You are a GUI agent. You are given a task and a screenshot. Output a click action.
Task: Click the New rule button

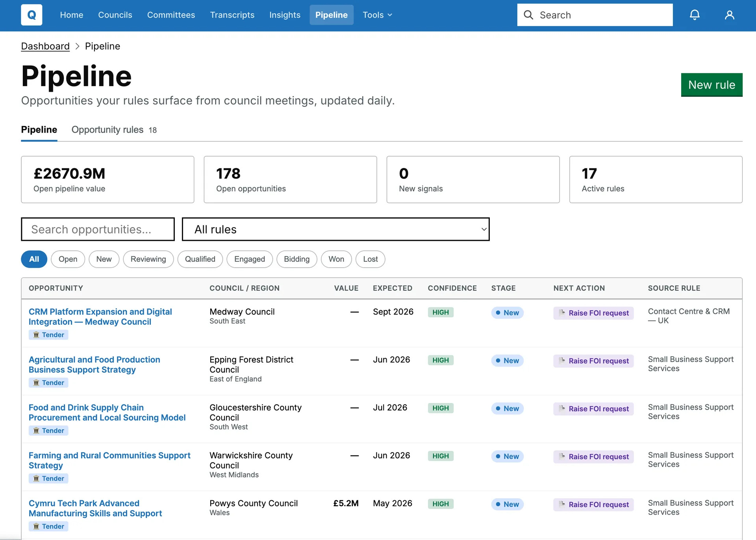712,85
